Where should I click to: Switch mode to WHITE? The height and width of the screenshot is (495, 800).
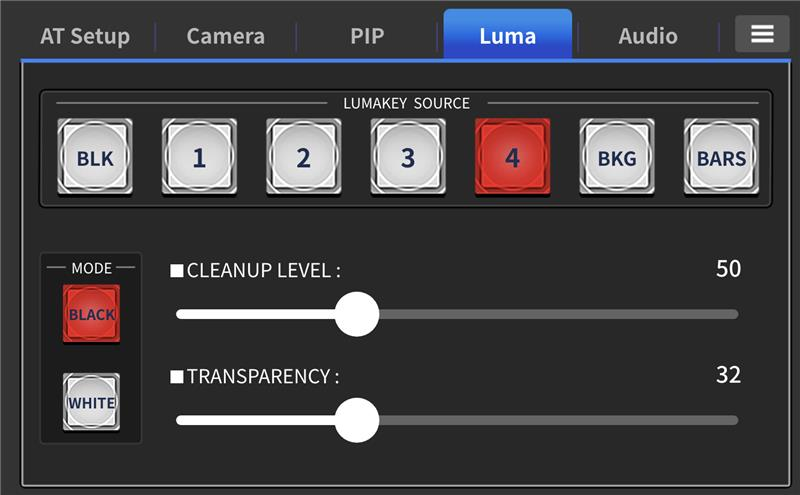pyautogui.click(x=91, y=402)
